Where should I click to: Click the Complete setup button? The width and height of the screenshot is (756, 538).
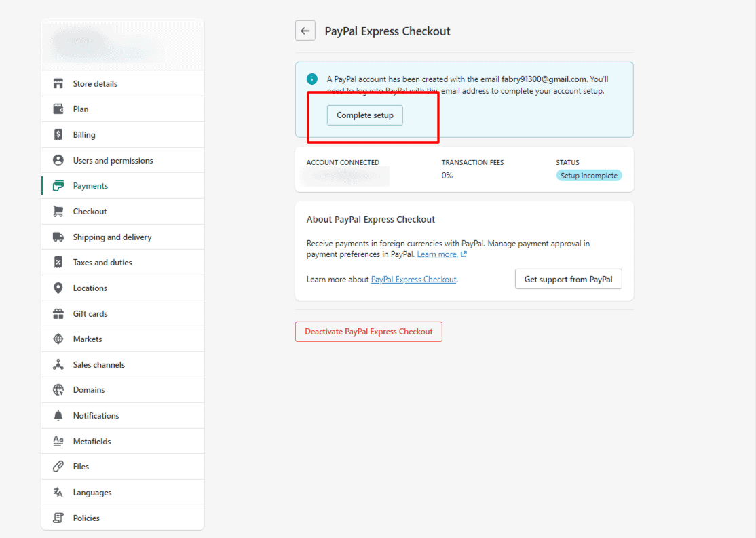364,115
